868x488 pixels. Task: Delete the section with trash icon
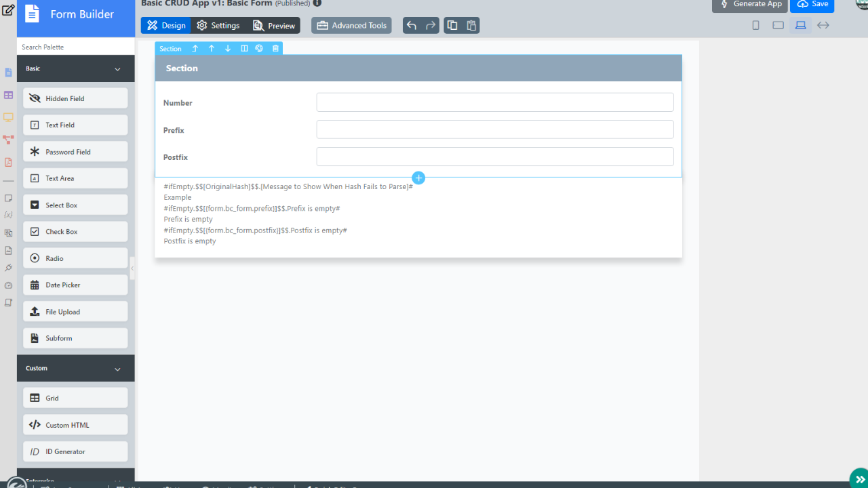click(275, 49)
